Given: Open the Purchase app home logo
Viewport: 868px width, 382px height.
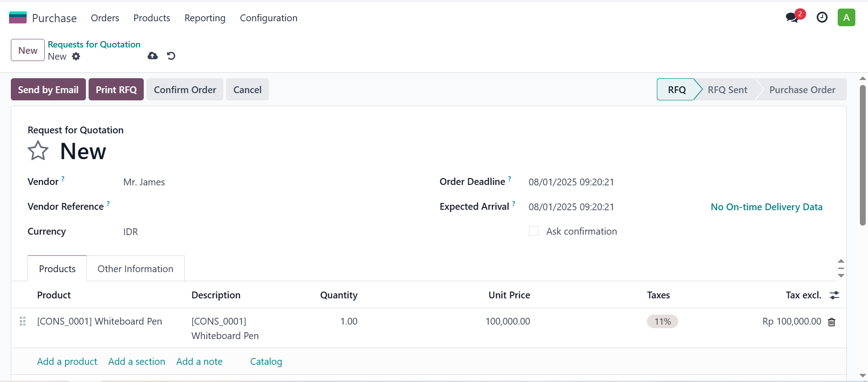Looking at the screenshot, I should click(18, 18).
